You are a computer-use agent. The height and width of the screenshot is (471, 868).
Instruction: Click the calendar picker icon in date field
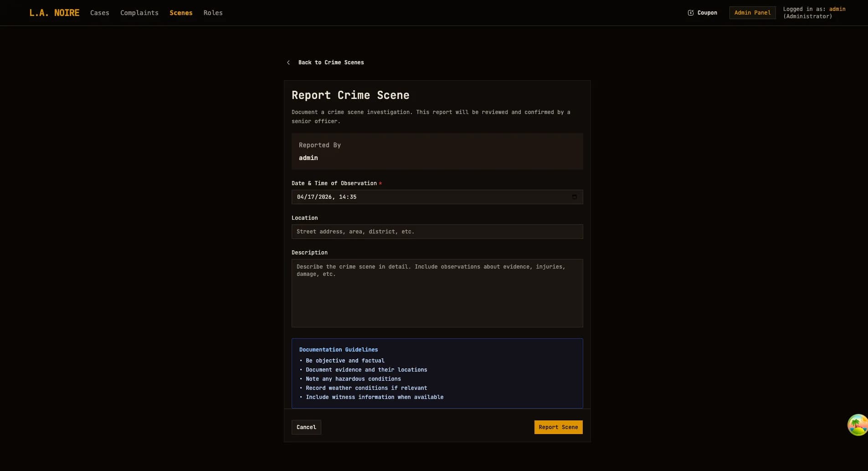[x=574, y=197]
